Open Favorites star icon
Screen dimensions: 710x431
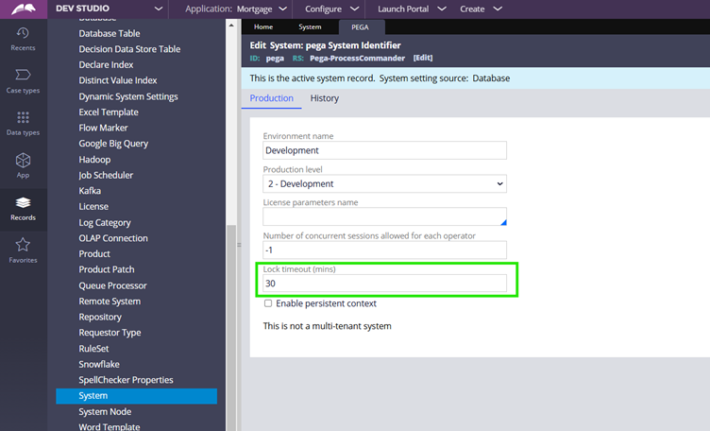22,250
